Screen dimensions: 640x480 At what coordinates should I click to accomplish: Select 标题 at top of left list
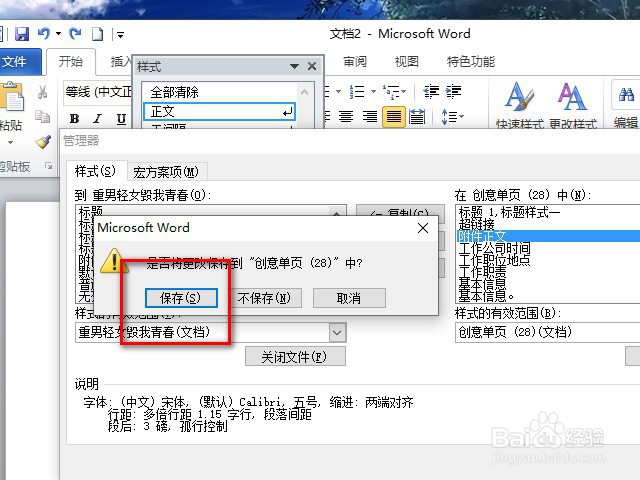pos(91,211)
